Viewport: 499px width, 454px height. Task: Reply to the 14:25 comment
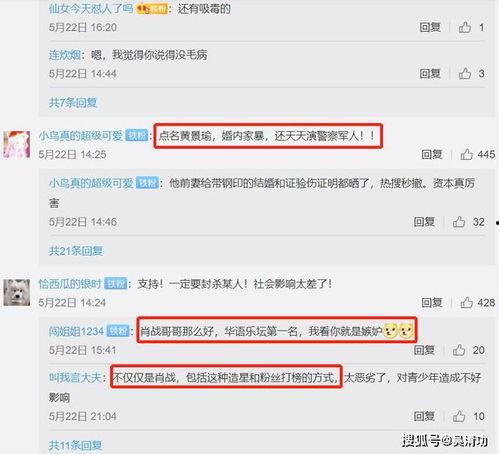432,154
